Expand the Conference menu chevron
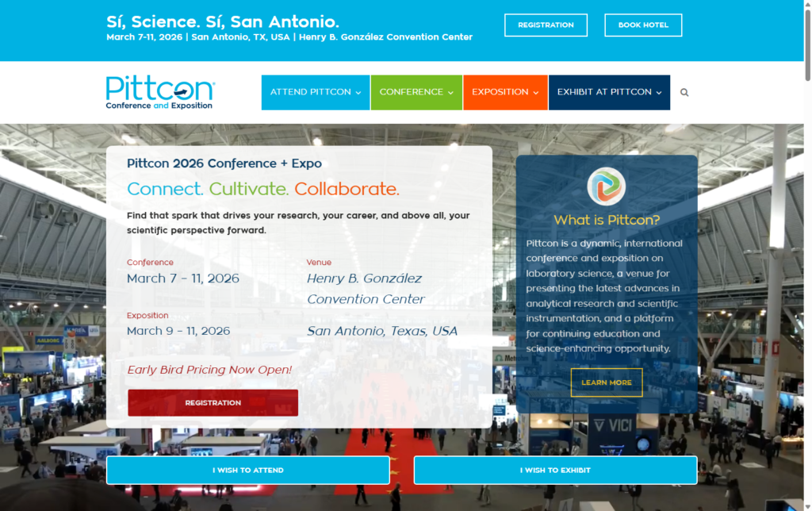 tap(451, 93)
